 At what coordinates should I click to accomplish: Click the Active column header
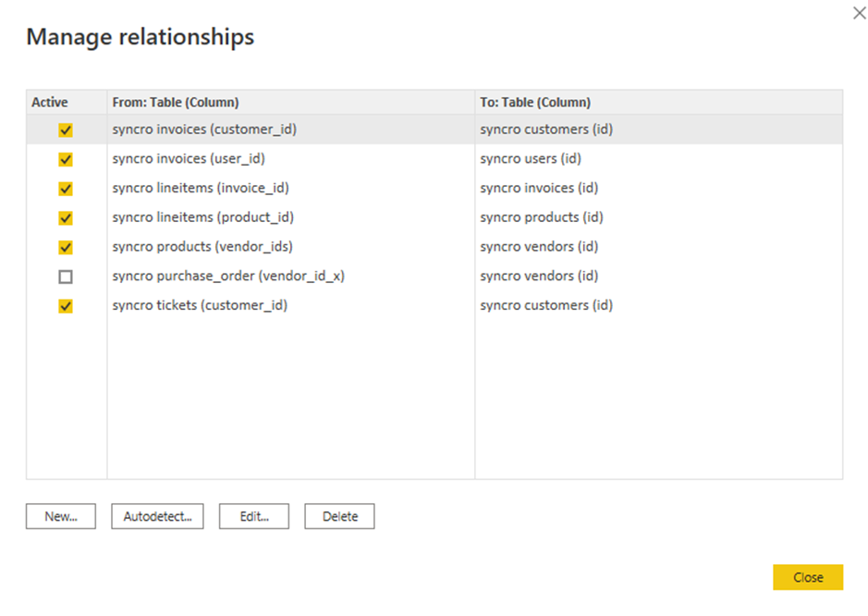(x=50, y=103)
